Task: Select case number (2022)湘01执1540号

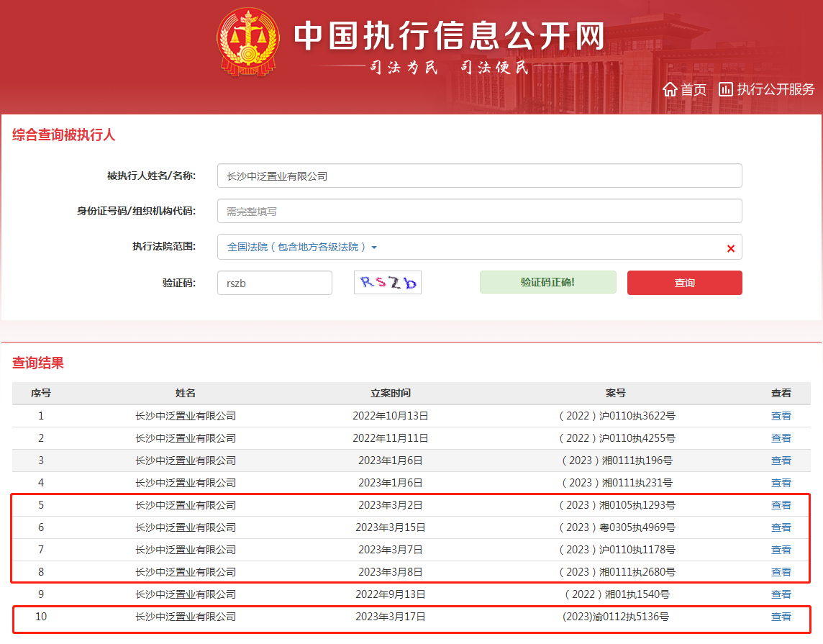Action: 617,594
